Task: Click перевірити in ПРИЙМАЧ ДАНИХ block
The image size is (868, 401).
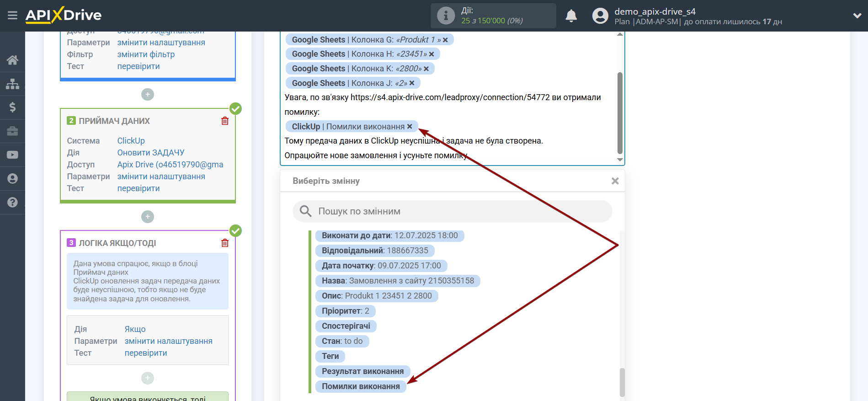Action: [x=138, y=188]
